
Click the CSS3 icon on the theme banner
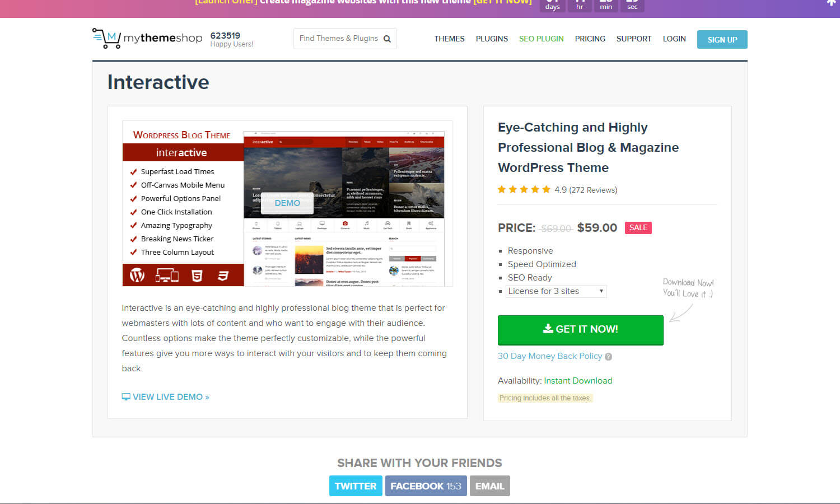click(x=224, y=275)
